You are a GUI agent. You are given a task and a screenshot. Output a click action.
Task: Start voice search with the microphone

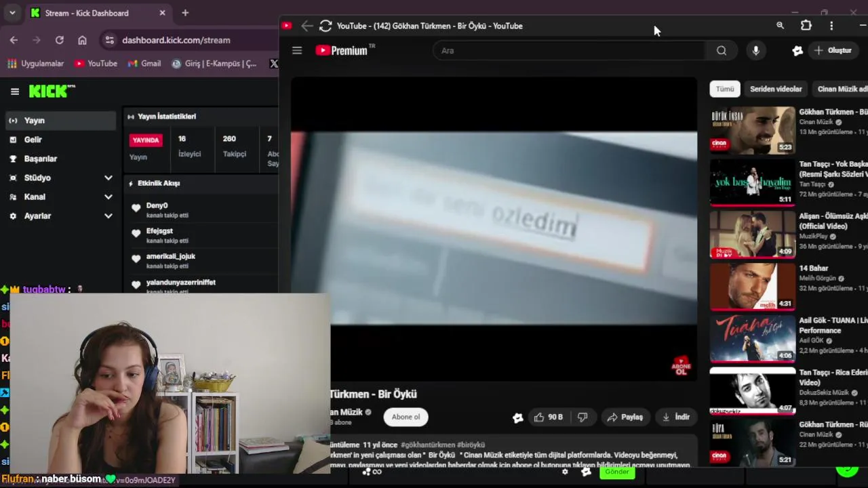click(755, 51)
